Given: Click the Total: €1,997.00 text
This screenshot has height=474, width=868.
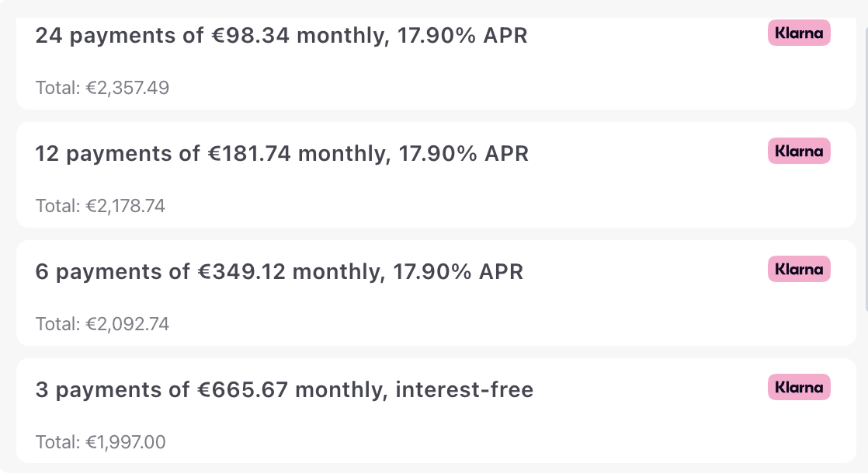Looking at the screenshot, I should [x=100, y=442].
